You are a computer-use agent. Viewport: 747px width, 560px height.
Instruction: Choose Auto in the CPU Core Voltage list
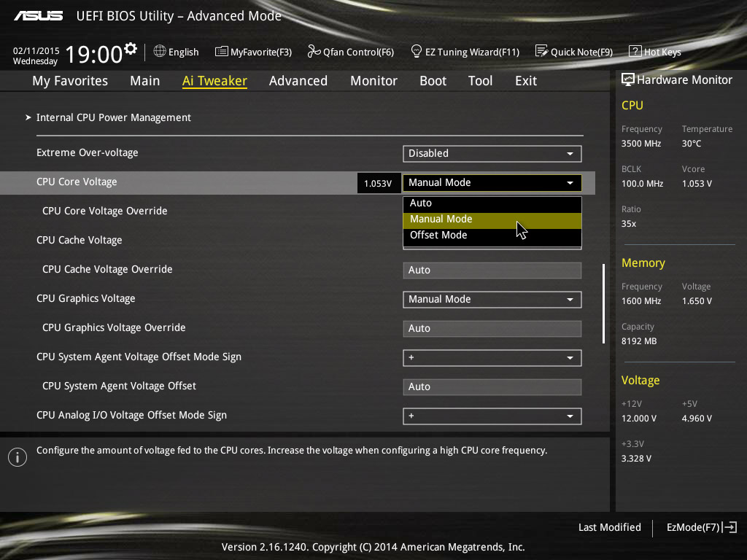click(x=492, y=203)
